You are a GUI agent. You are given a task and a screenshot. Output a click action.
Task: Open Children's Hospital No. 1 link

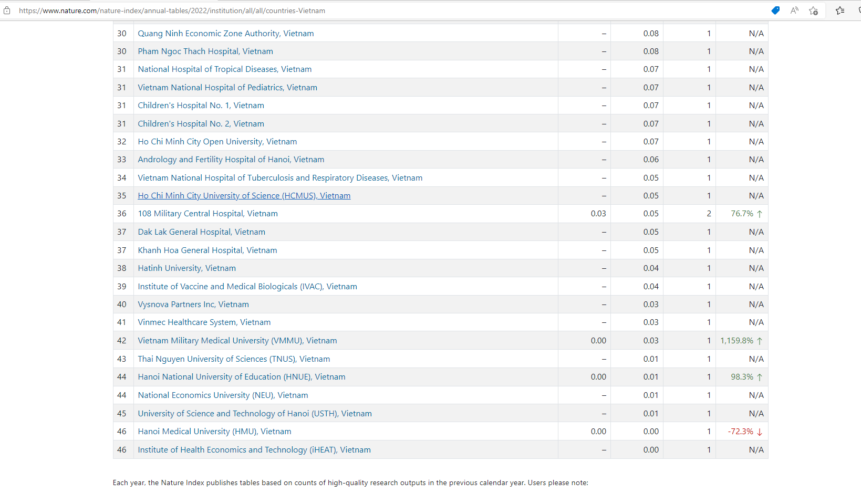tap(201, 106)
